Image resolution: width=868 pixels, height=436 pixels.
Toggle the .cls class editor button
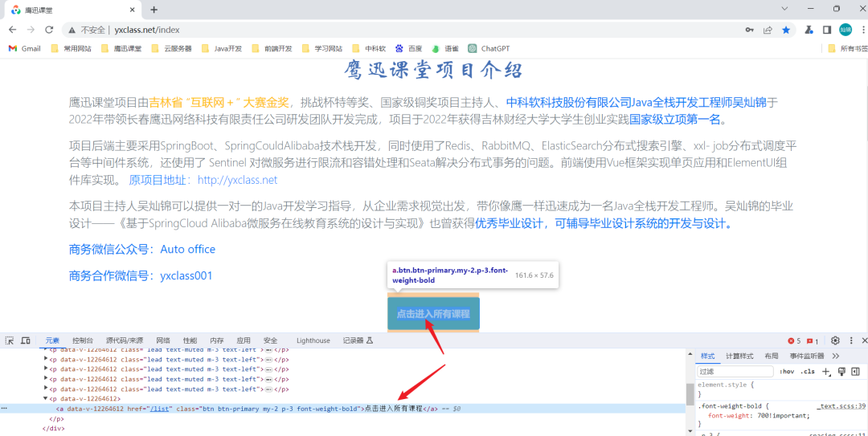(x=807, y=371)
